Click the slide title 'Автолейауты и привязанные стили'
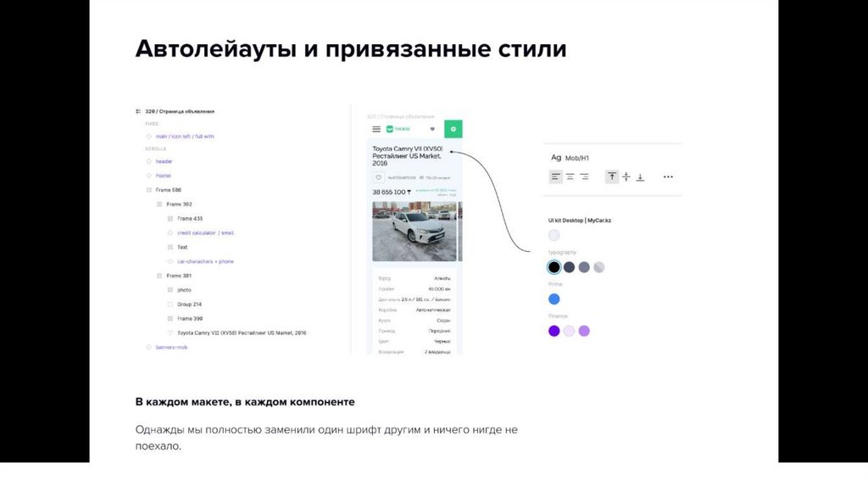This screenshot has height=487, width=868. (x=351, y=48)
